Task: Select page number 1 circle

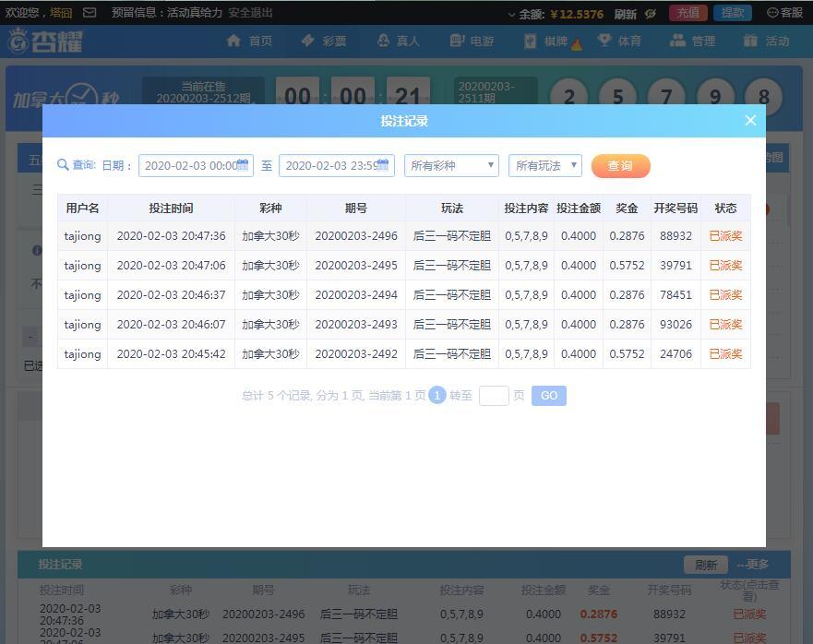Action: point(437,396)
